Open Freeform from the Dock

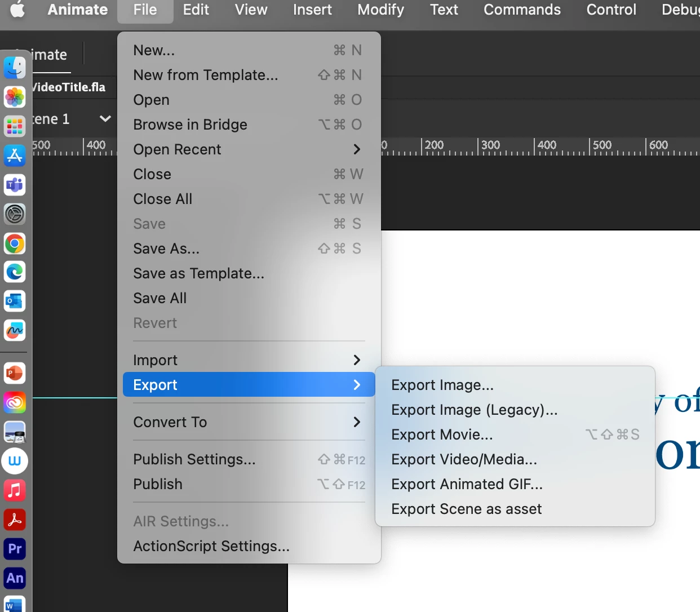(x=15, y=330)
